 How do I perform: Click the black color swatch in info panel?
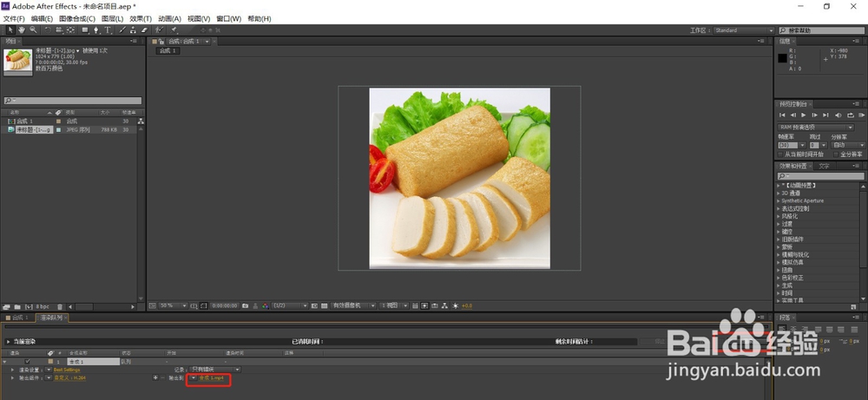click(782, 59)
